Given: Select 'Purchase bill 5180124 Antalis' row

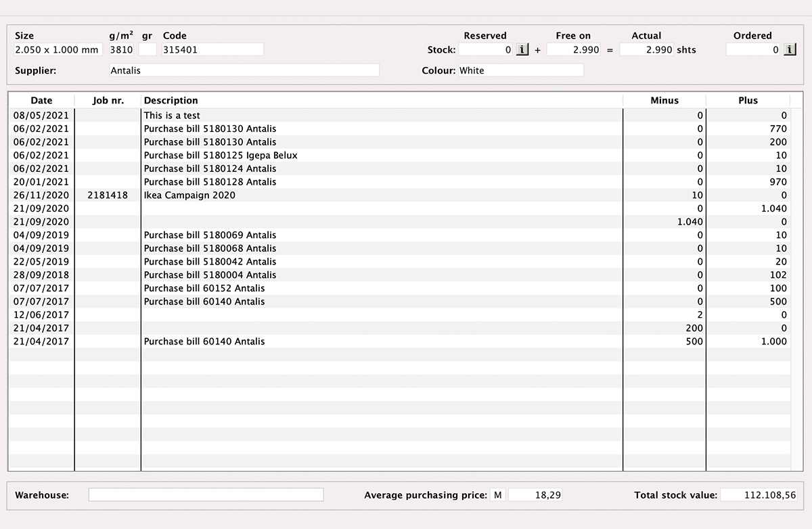Looking at the screenshot, I should 399,168.
